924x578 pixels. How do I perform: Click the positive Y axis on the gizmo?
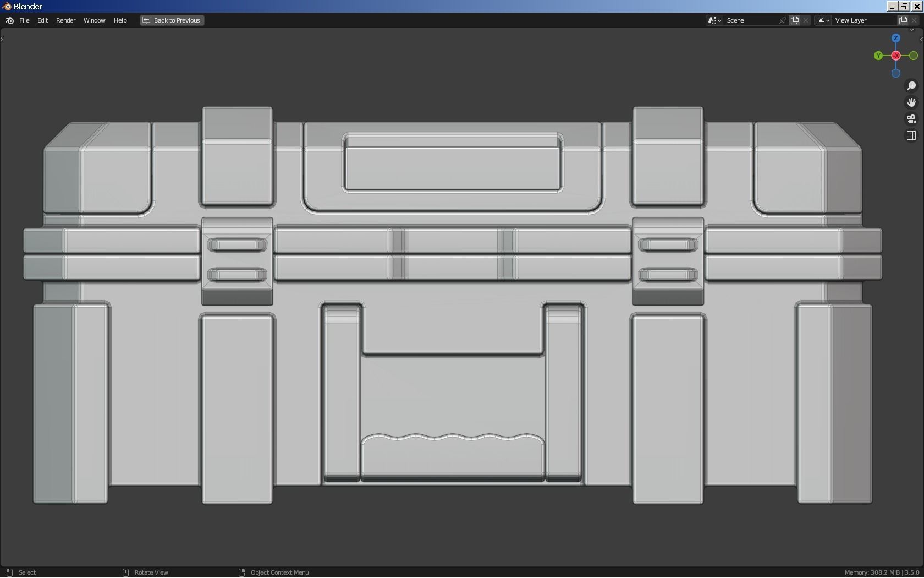pos(878,56)
